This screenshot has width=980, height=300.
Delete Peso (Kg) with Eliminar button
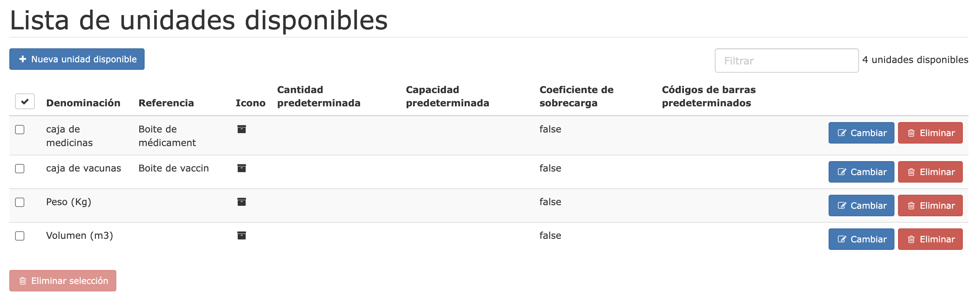(930, 205)
